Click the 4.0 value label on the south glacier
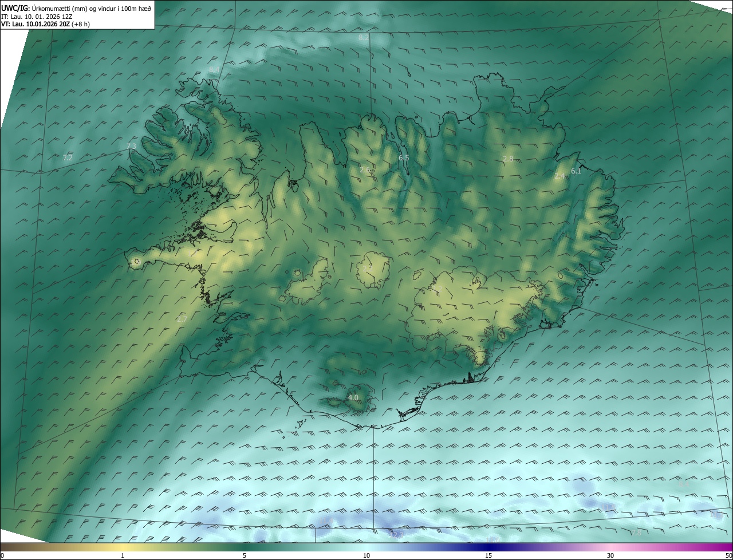Image resolution: width=733 pixels, height=560 pixels. (353, 397)
